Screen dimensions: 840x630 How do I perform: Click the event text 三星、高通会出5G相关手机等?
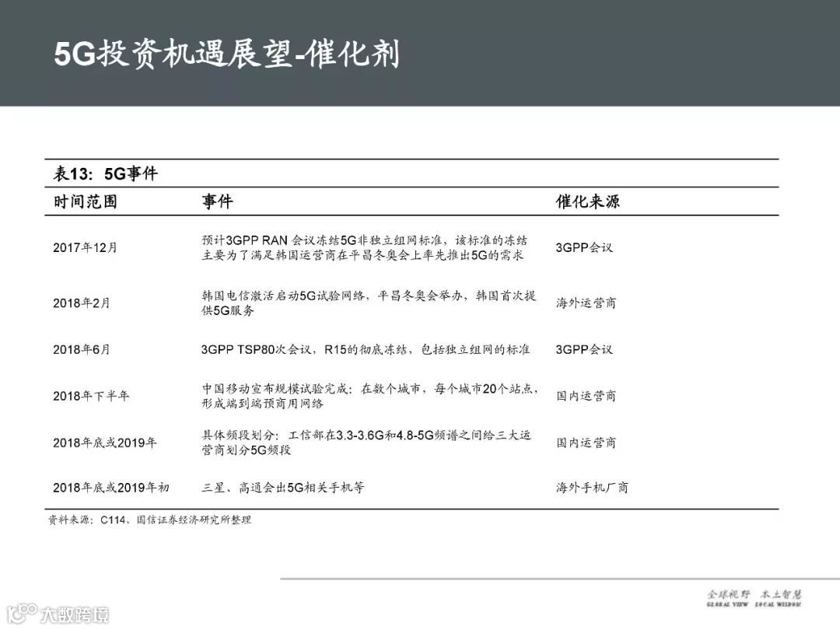[x=283, y=488]
